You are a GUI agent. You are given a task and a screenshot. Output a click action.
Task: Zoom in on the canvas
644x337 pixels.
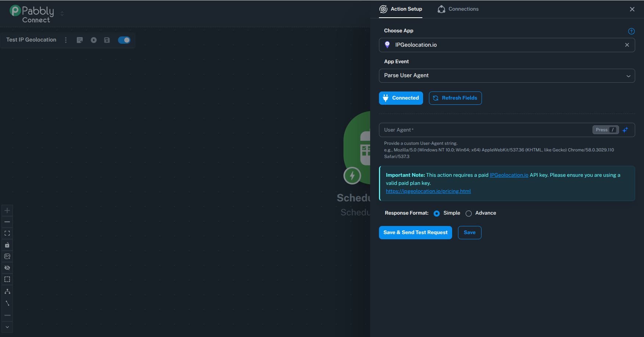7,211
